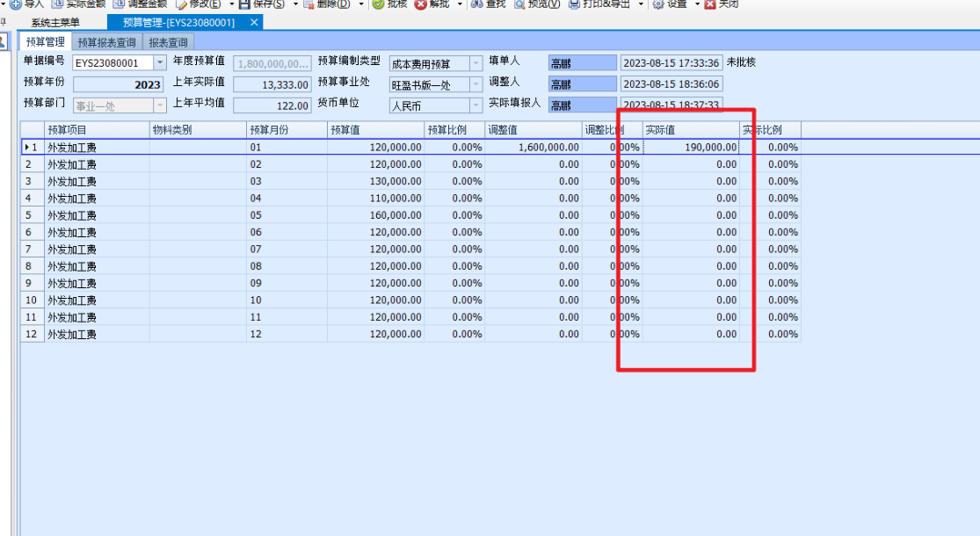Click the 单据编号 field EYS23080001

113,63
